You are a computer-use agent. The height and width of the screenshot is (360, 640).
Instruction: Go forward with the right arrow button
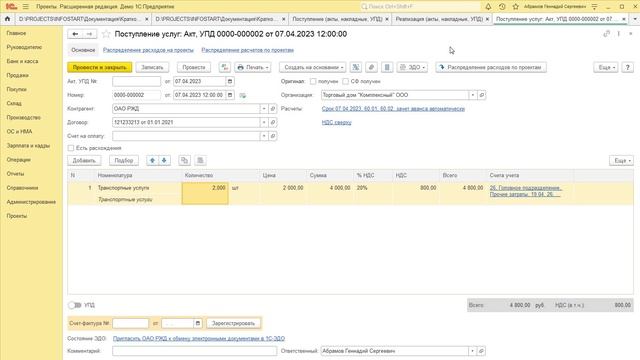[89, 34]
